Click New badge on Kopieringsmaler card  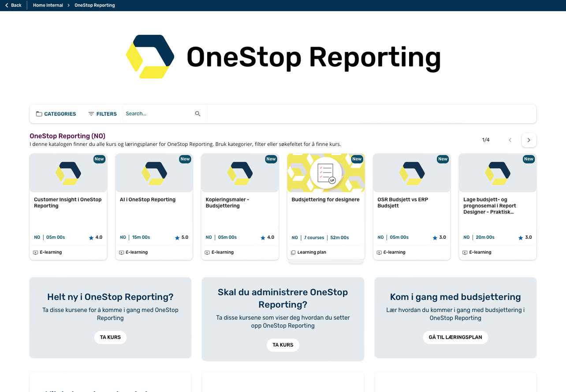[271, 159]
